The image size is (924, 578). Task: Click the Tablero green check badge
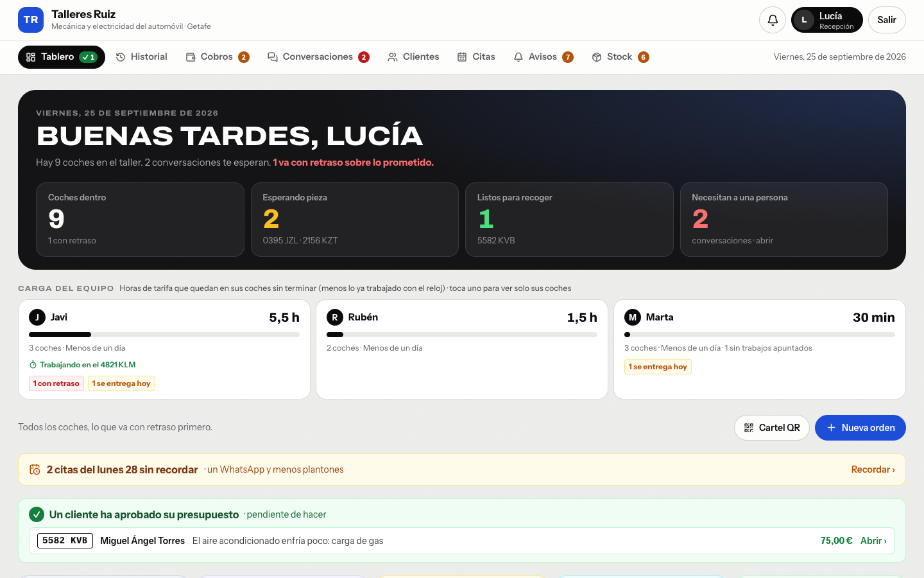click(x=89, y=57)
